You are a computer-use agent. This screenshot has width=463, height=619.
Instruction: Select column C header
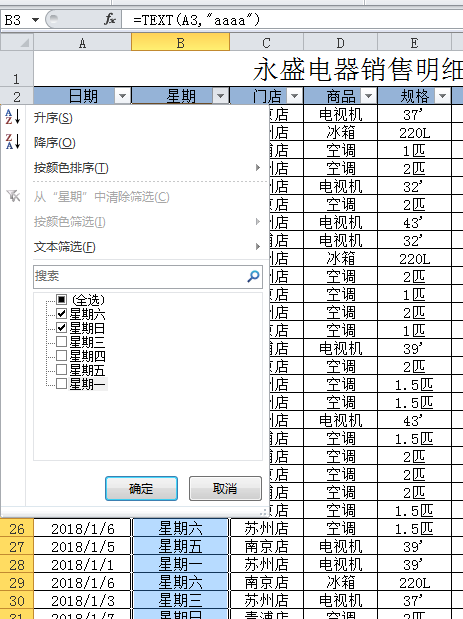[x=266, y=42]
